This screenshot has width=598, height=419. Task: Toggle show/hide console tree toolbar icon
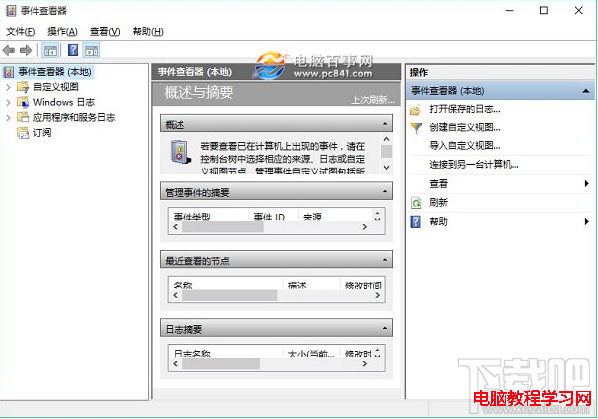(50, 50)
